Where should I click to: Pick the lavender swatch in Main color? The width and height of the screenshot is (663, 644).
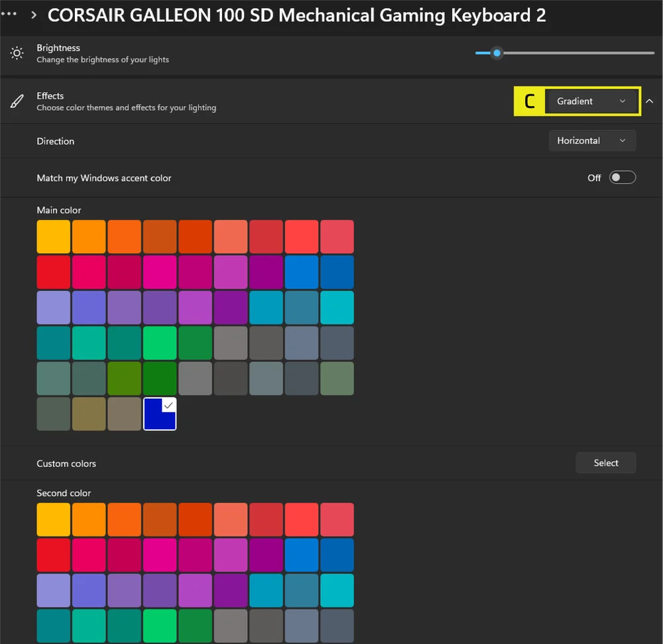point(53,308)
